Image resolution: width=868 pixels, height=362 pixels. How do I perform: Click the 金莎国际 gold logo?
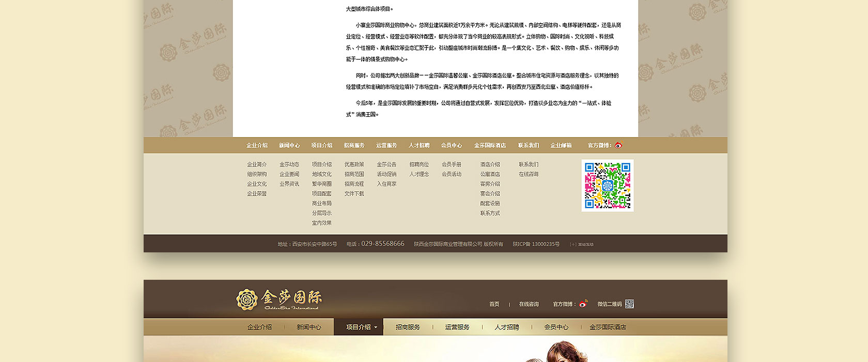(x=279, y=299)
